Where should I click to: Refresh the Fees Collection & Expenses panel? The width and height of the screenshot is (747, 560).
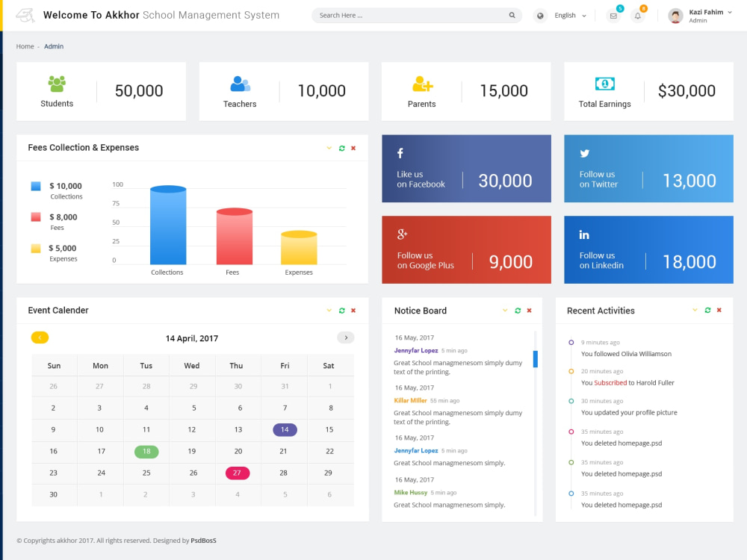point(341,148)
